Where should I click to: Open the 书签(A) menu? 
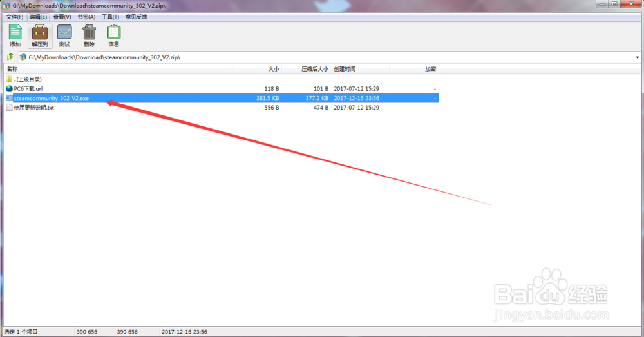click(x=86, y=17)
